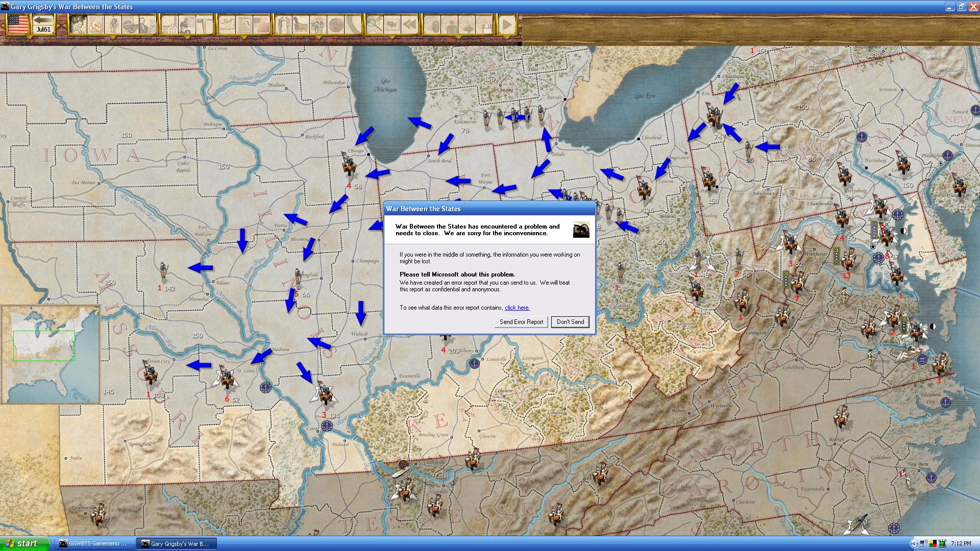Select the army unit at St. Louis

click(225, 378)
